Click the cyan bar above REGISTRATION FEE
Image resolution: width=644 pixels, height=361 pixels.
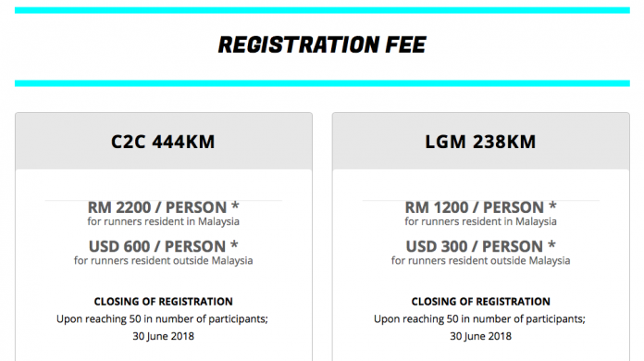pos(322,10)
